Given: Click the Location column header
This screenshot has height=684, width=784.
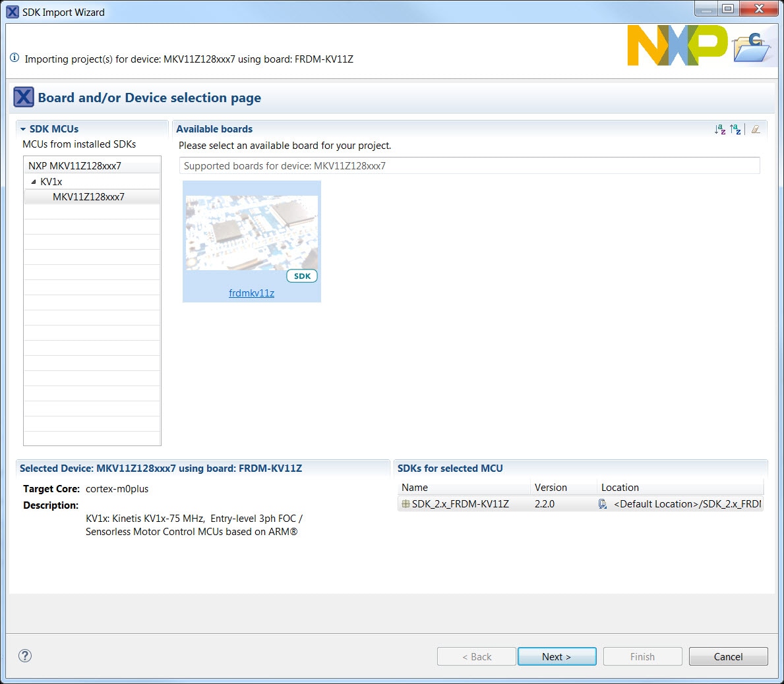Looking at the screenshot, I should point(620,488).
